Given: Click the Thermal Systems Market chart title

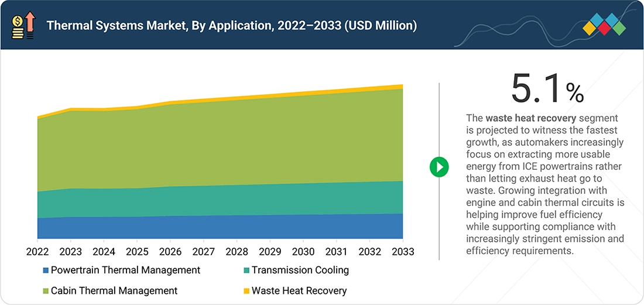Looking at the screenshot, I should pyautogui.click(x=232, y=26).
